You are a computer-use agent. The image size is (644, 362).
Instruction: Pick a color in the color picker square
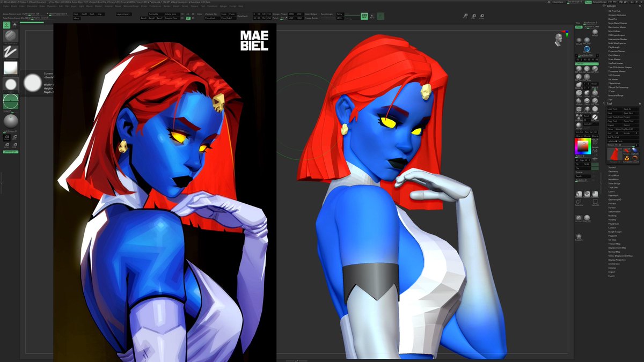point(582,146)
